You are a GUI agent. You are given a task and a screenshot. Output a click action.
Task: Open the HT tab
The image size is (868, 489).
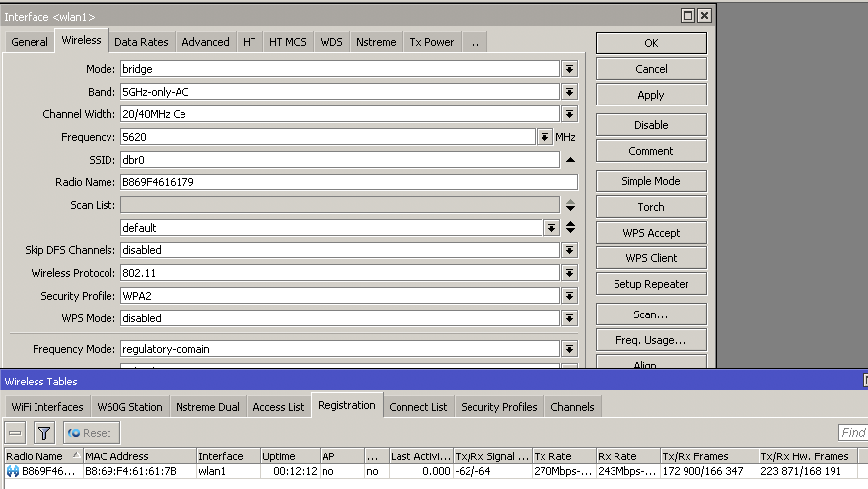click(x=249, y=42)
